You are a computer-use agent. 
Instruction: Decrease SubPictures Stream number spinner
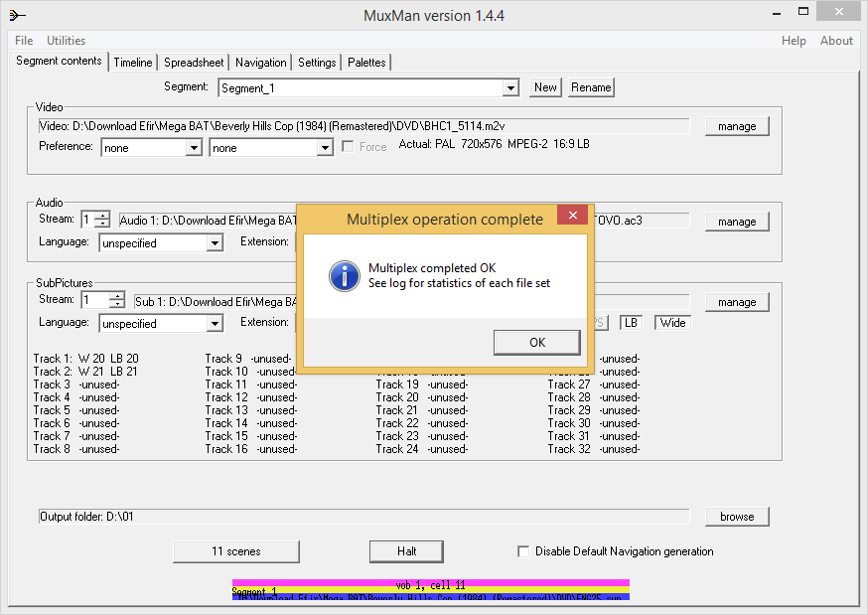click(117, 304)
